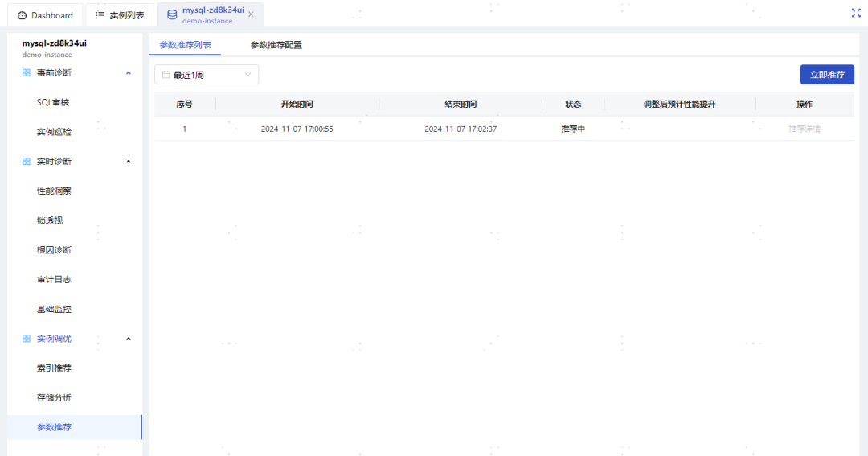Open 实例巡检 in the sidebar
The height and width of the screenshot is (456, 868).
pos(55,132)
